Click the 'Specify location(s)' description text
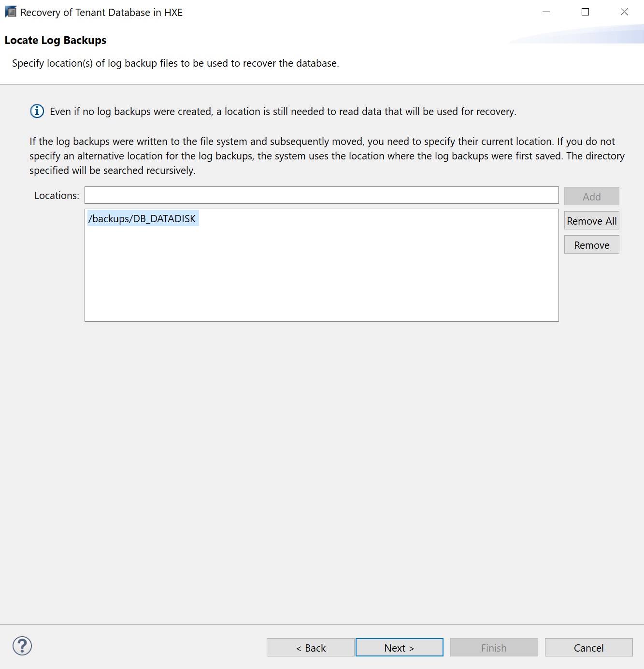 tap(175, 63)
